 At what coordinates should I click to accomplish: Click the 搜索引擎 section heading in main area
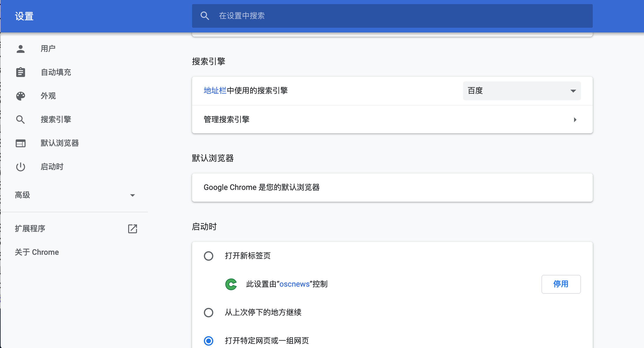209,61
